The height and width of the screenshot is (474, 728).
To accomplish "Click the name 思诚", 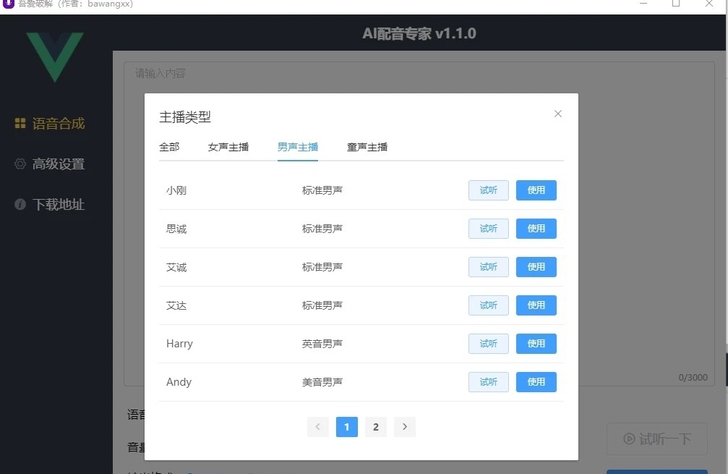I will tap(176, 229).
